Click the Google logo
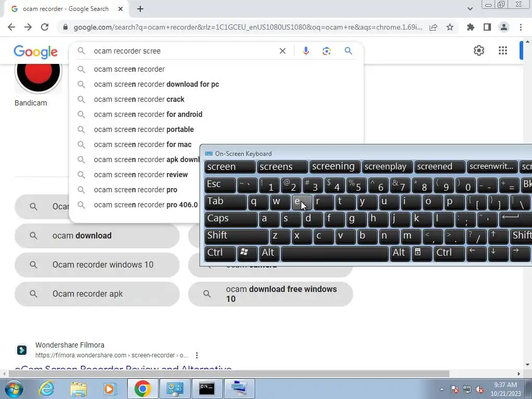 [36, 52]
